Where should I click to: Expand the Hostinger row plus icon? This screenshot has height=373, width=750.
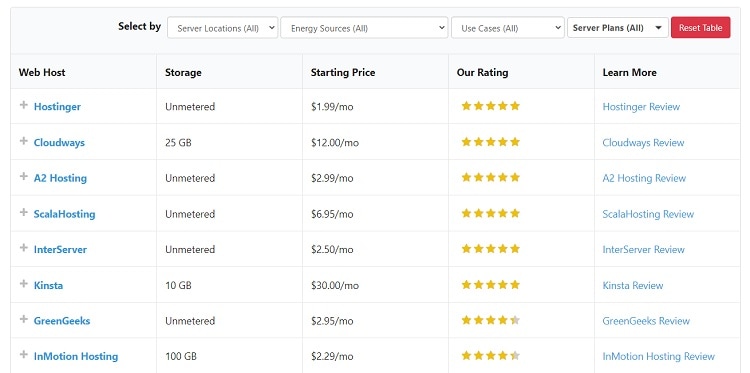23,105
